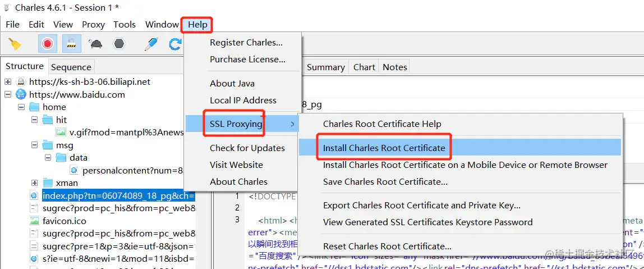Click the image icon beside favicon.ico

[35, 221]
